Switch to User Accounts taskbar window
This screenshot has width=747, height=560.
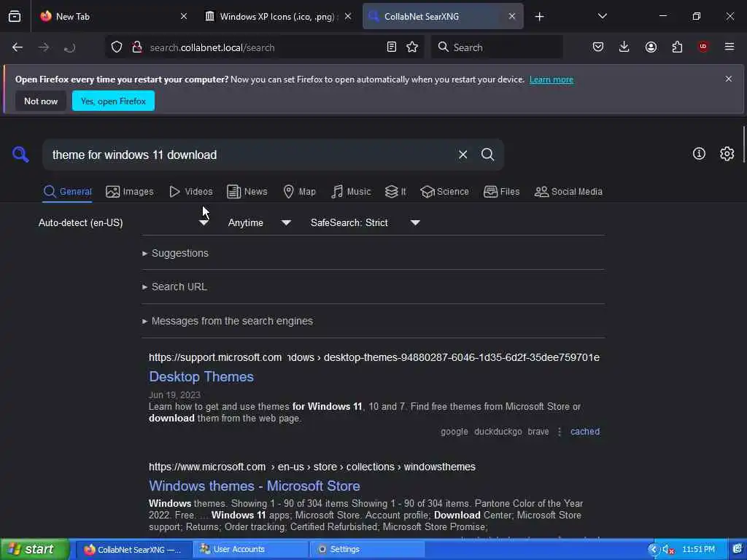point(251,550)
